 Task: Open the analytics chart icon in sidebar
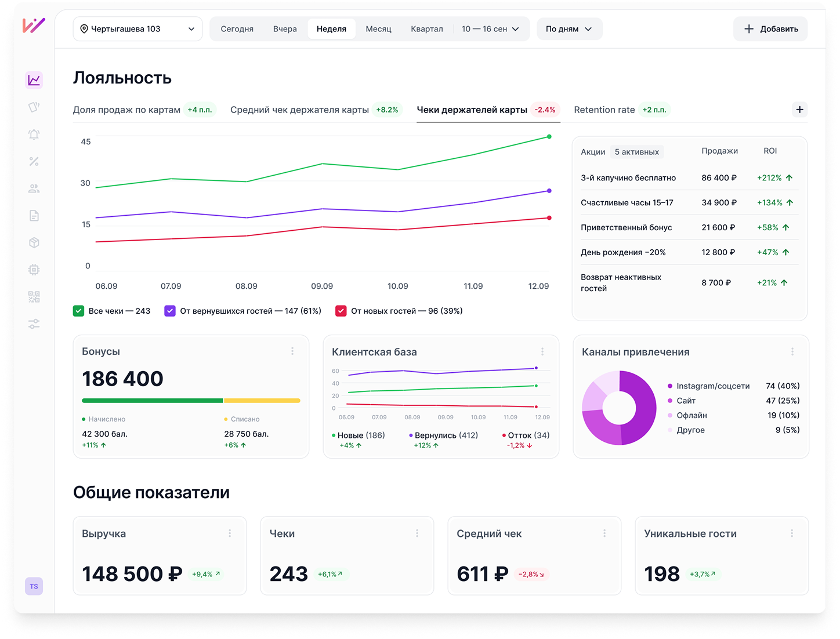(x=34, y=80)
